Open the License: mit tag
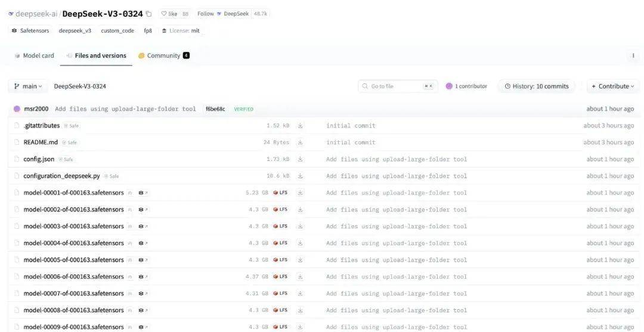Image resolution: width=644 pixels, height=332 pixels. (181, 31)
